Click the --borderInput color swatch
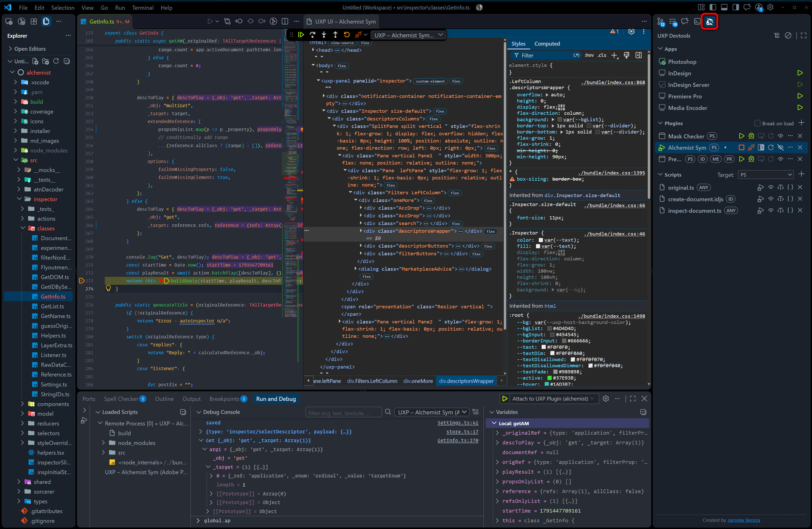812x529 pixels. tap(564, 341)
